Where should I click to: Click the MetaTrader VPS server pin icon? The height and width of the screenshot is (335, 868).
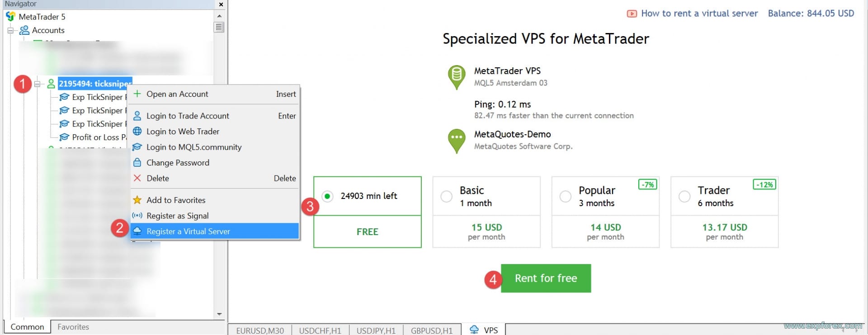pyautogui.click(x=457, y=77)
